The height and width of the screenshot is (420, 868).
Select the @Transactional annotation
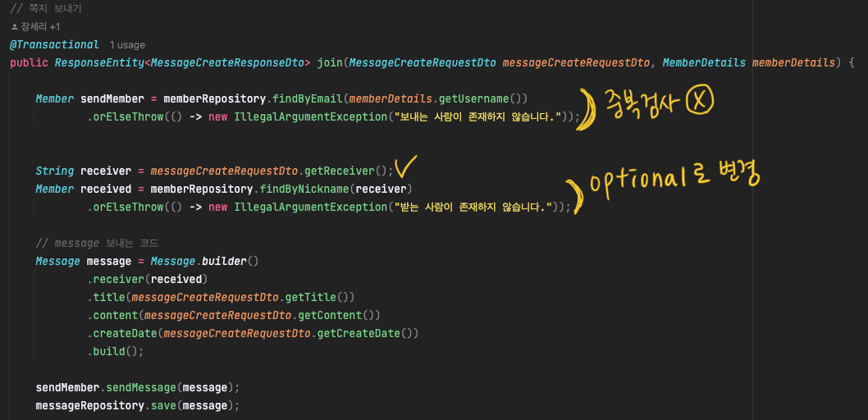tap(54, 45)
